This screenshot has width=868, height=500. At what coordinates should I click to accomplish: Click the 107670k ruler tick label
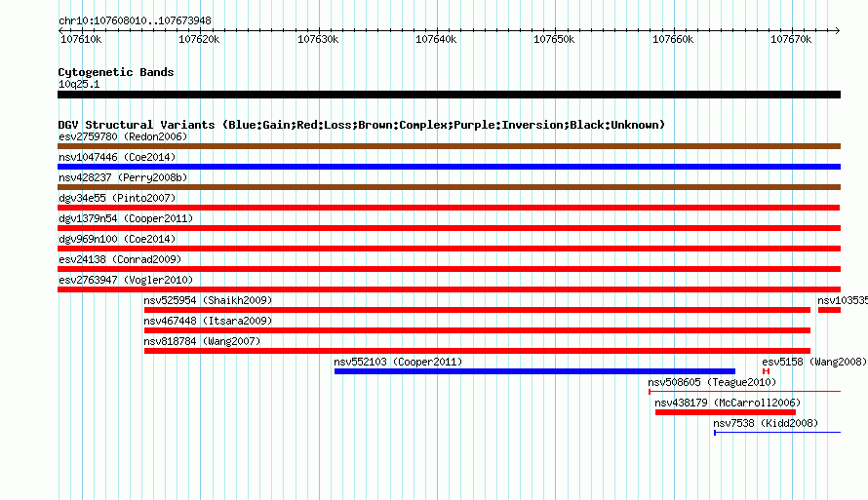point(791,39)
